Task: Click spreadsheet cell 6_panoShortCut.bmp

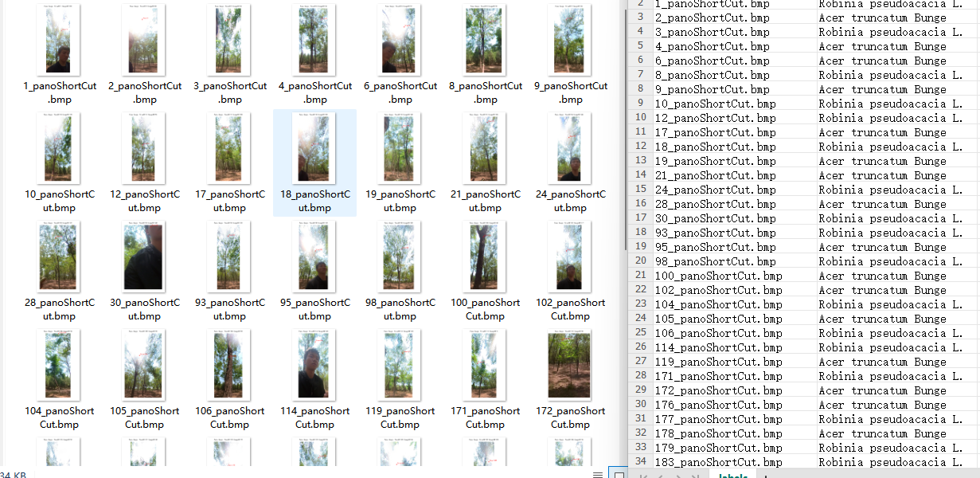Action: [734, 60]
